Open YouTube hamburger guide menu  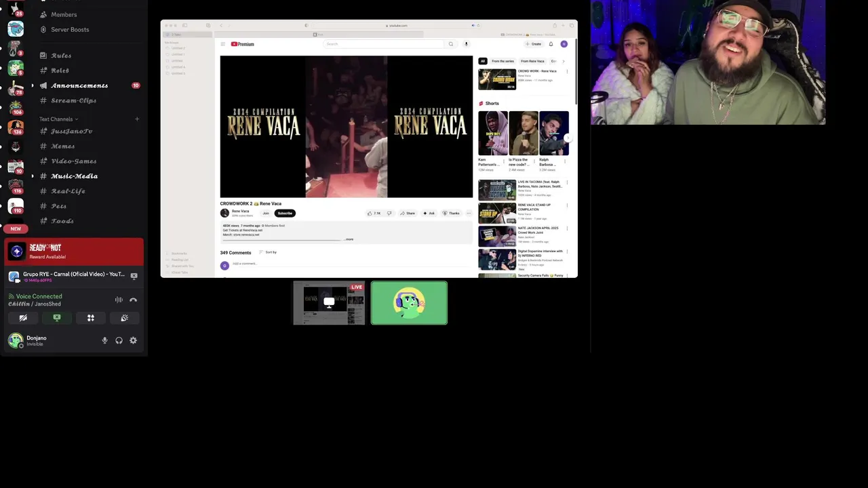click(x=222, y=44)
